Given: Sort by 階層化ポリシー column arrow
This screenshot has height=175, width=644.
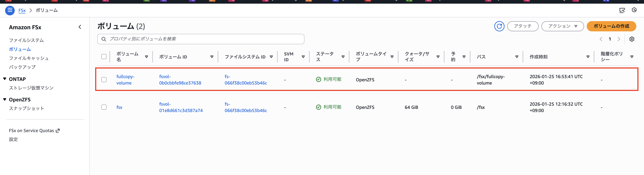Looking at the screenshot, I should click(x=632, y=57).
